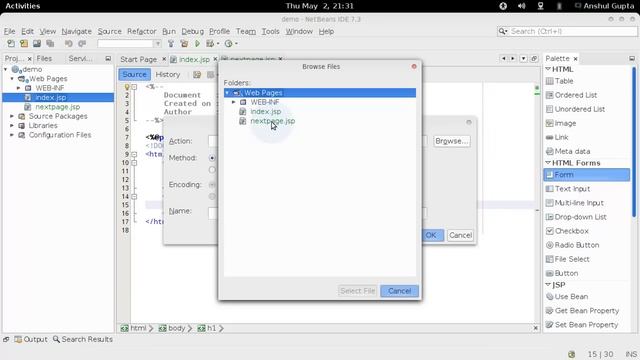Click the Search (Ctrl+I) field
Image resolution: width=640 pixels, height=360 pixels.
[x=568, y=31]
